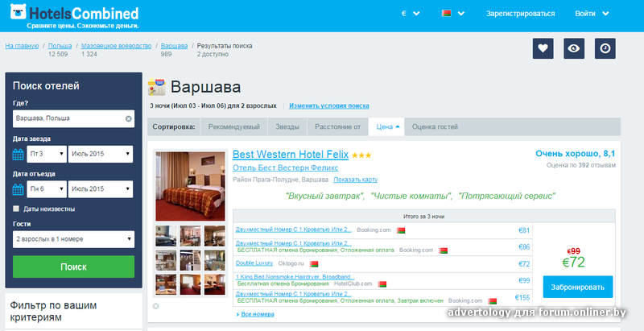Screen dimensions: 644x331
Task: Click the Забронировать button
Action: (x=578, y=287)
